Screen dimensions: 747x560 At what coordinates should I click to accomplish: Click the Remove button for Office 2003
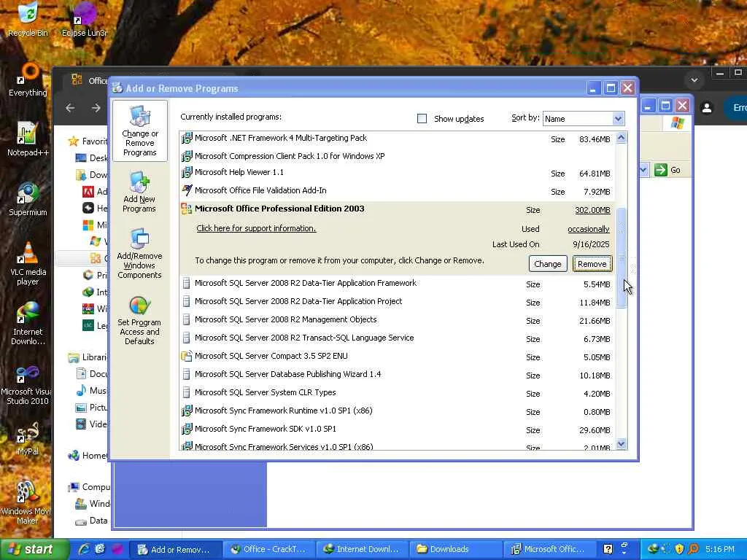[592, 264]
